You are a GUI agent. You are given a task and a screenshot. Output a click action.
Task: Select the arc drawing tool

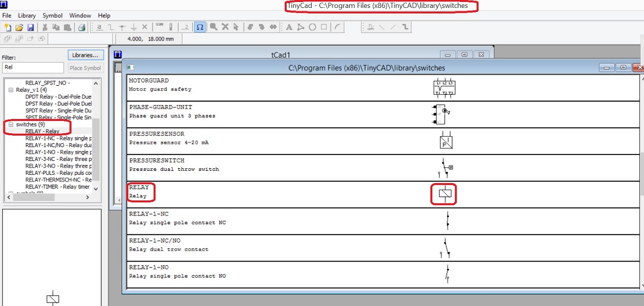[338, 27]
